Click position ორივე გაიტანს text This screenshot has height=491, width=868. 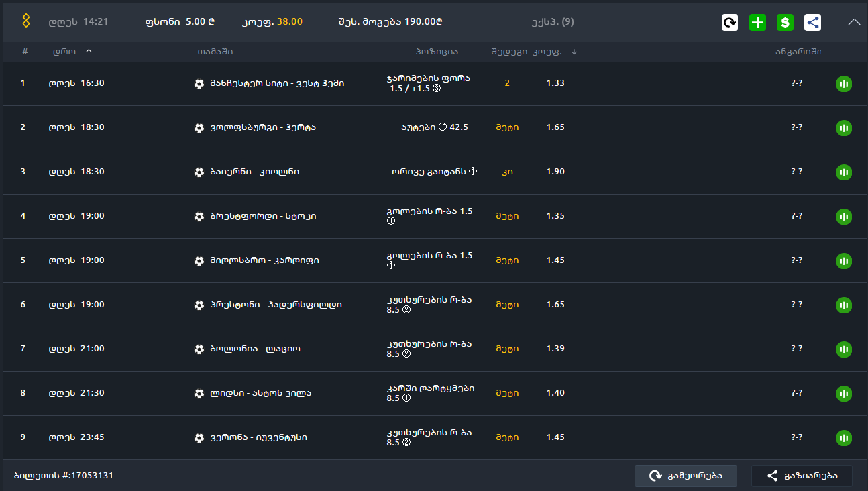click(x=434, y=172)
